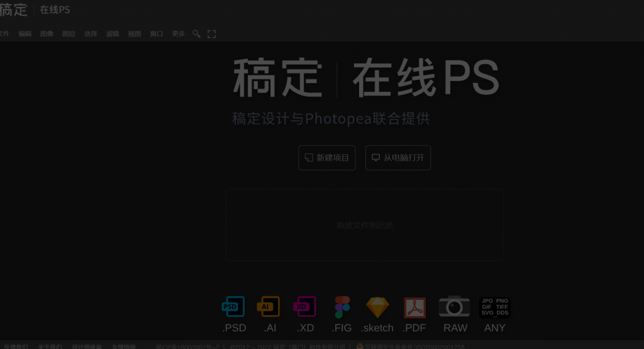Click the 稿定 logo in header
This screenshot has width=644, height=349.
coord(14,9)
